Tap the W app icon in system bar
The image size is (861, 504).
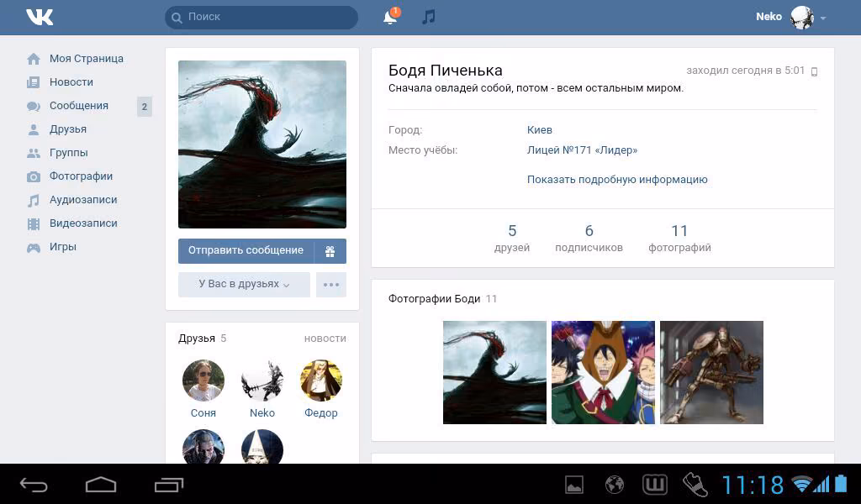pos(655,484)
